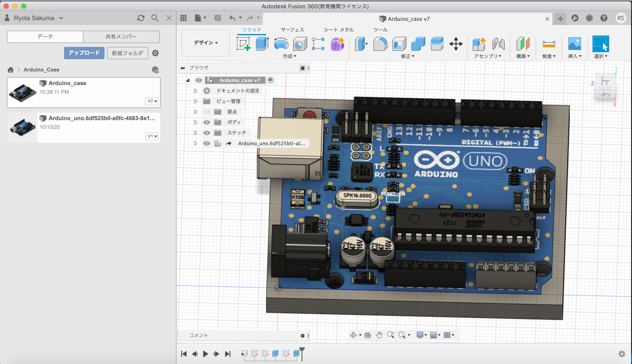The height and width of the screenshot is (364, 632).
Task: Click the アップロード button
Action: [84, 53]
